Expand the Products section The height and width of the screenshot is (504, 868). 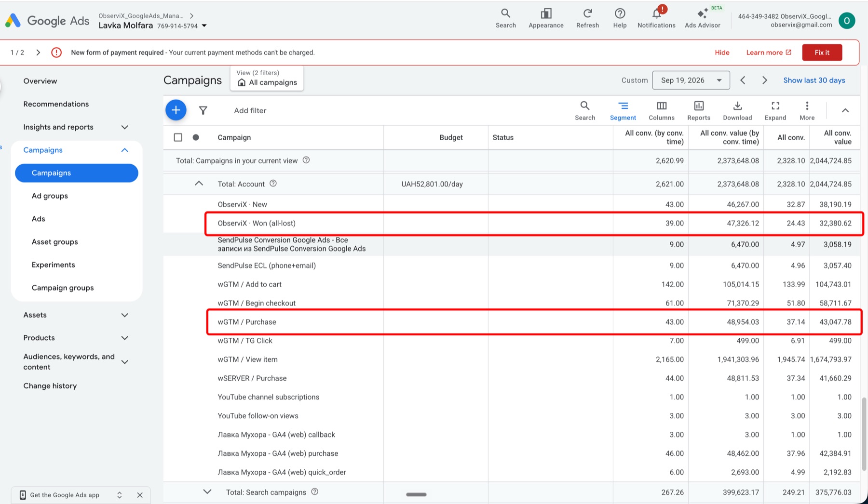(125, 338)
